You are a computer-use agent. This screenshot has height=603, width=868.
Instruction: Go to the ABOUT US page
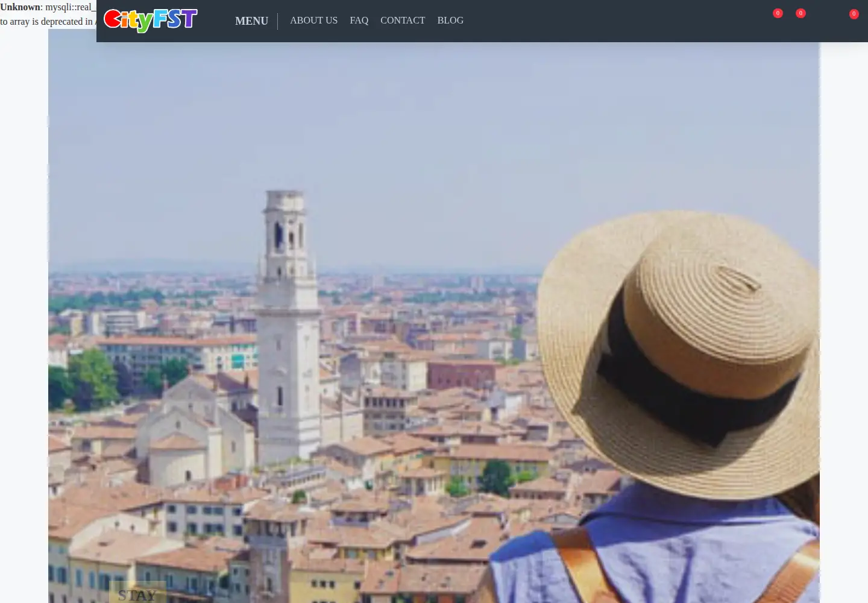click(x=314, y=21)
